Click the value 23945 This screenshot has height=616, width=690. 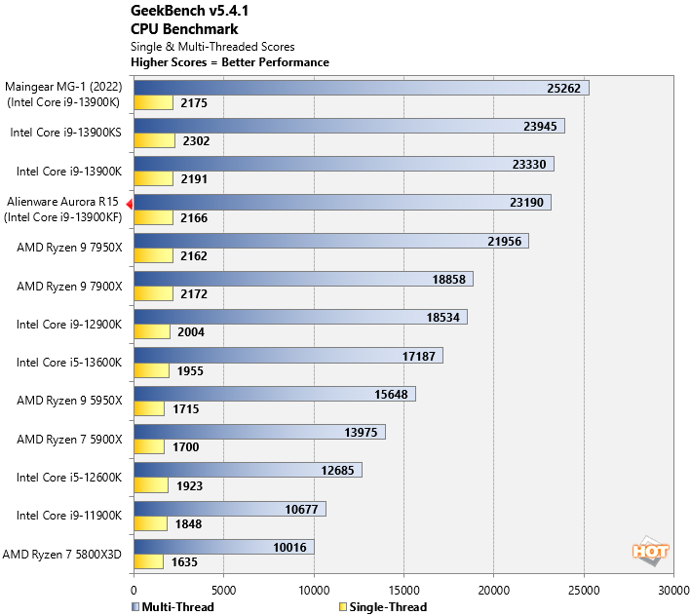click(540, 127)
